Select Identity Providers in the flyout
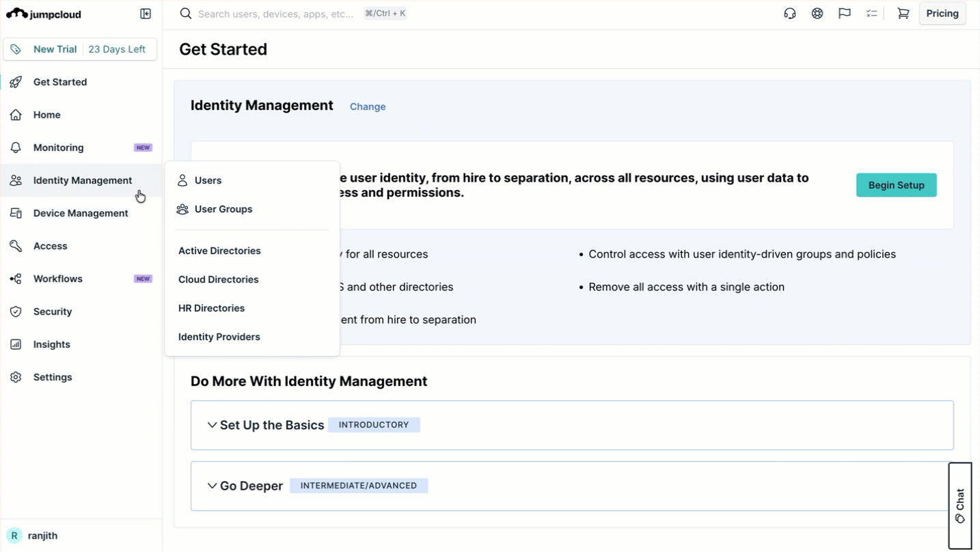 (219, 337)
